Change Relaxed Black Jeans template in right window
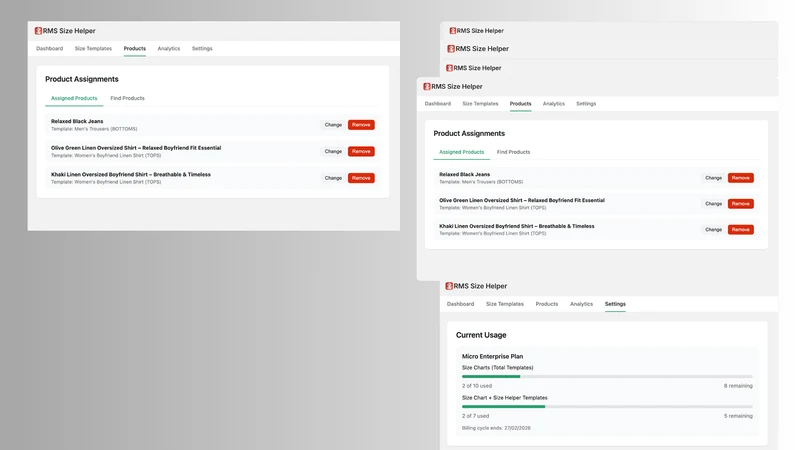Viewport: 800px width, 450px height. tap(713, 178)
